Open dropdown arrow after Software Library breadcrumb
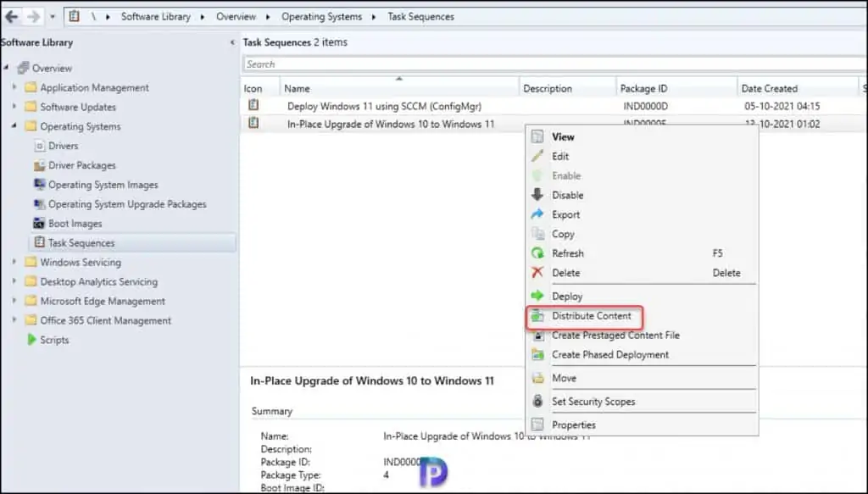 coord(203,17)
